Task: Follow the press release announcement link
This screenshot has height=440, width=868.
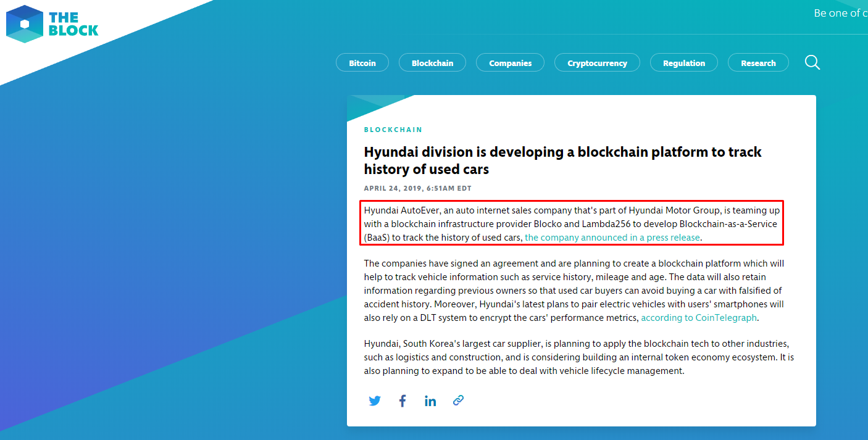Action: coord(612,238)
